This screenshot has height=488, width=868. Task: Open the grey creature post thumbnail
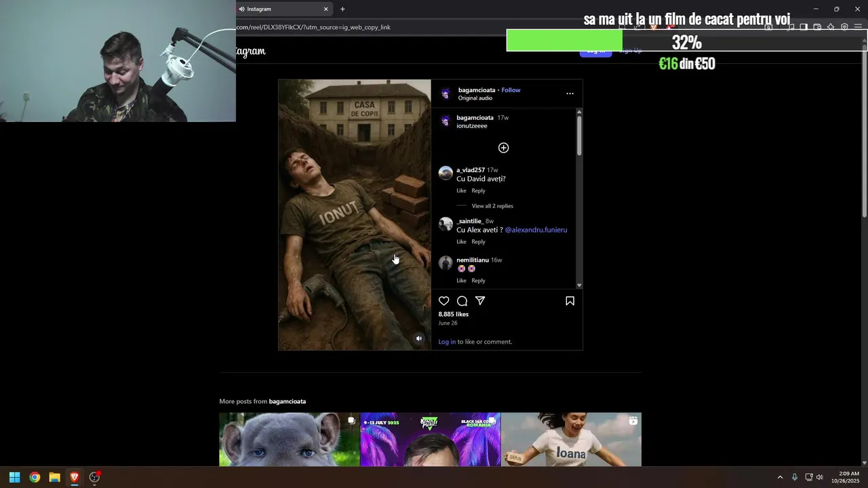tap(289, 439)
